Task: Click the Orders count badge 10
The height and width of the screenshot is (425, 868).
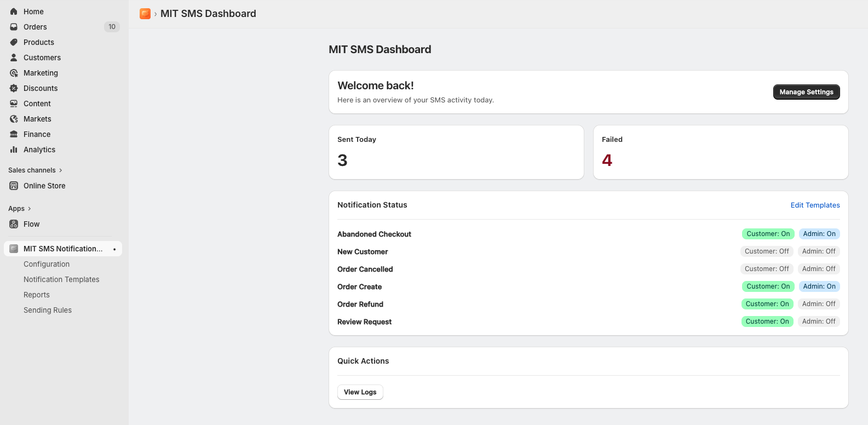Action: 112,27
